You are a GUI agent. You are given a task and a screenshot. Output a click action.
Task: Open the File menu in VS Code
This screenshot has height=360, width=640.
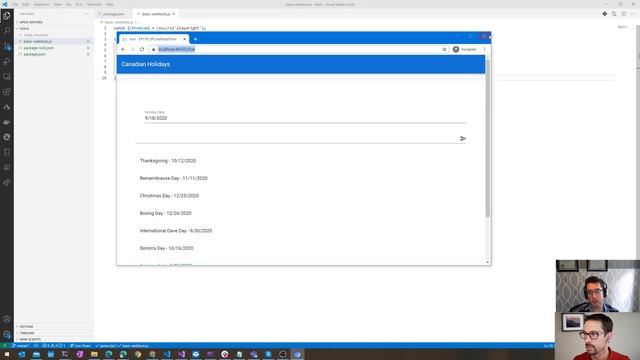tap(15, 4)
